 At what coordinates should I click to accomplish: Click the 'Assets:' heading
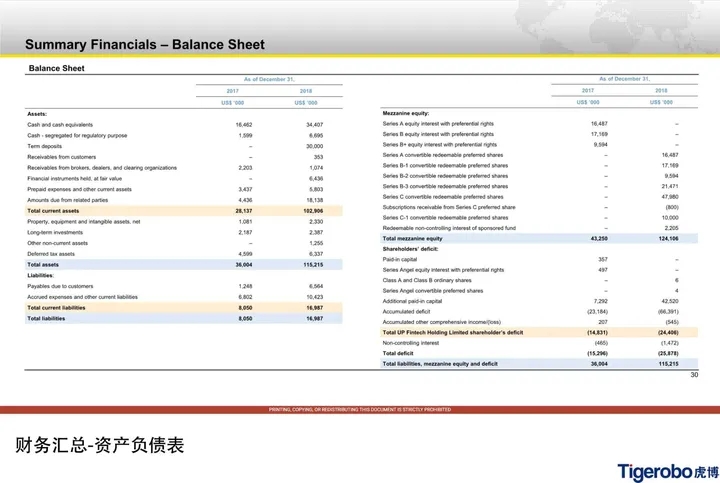pos(37,114)
